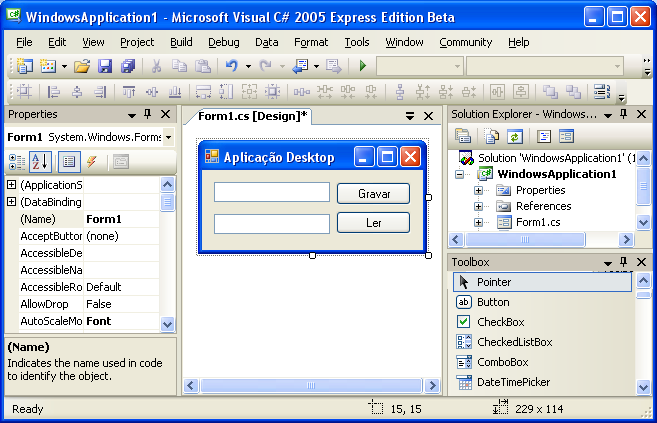Open the Build menu

pos(181,42)
